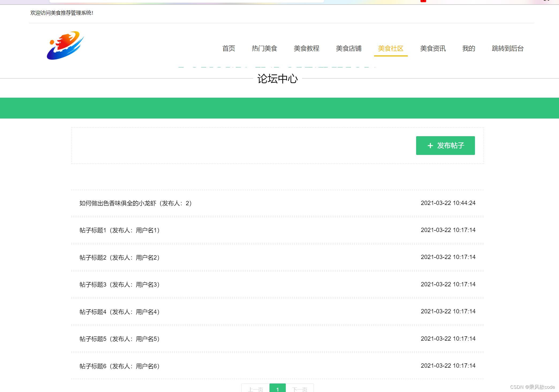Viewport: 559px width, 392px height.
Task: Click 跳转到后台 link
Action: pos(507,48)
